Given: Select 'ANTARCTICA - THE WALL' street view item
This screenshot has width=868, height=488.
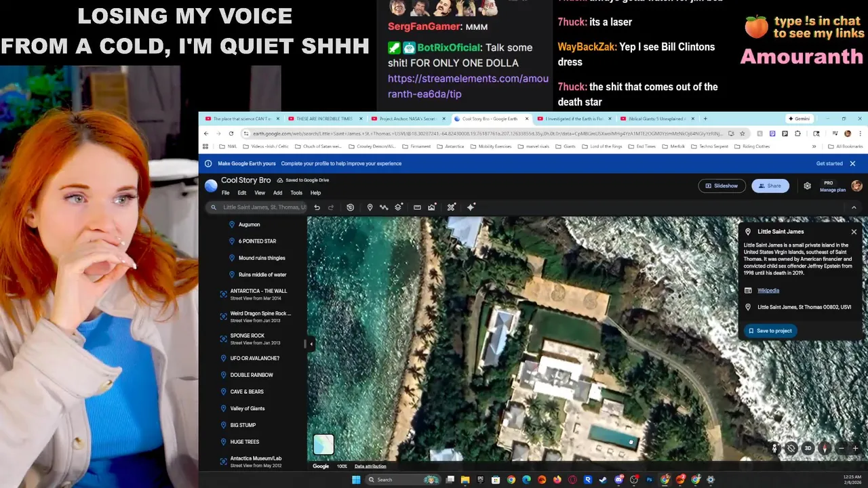Looking at the screenshot, I should [258, 294].
